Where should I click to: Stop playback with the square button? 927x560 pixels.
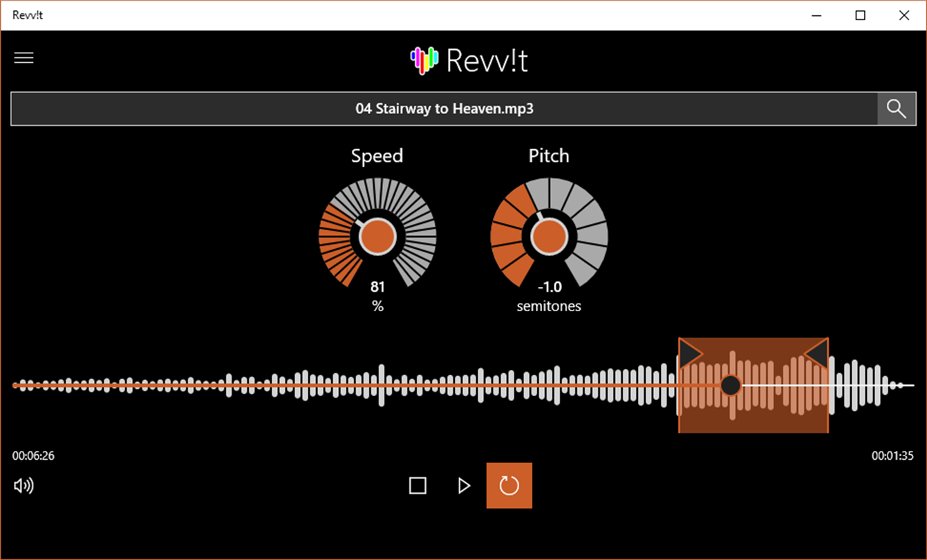tap(418, 486)
